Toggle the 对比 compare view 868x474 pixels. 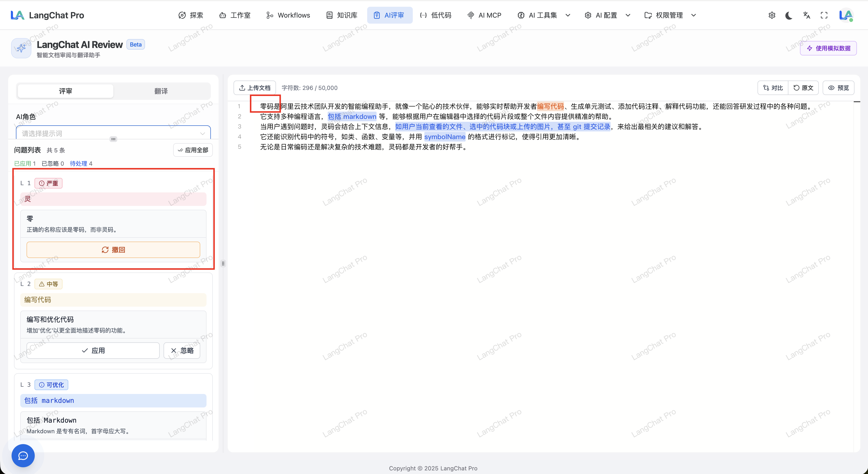click(773, 88)
